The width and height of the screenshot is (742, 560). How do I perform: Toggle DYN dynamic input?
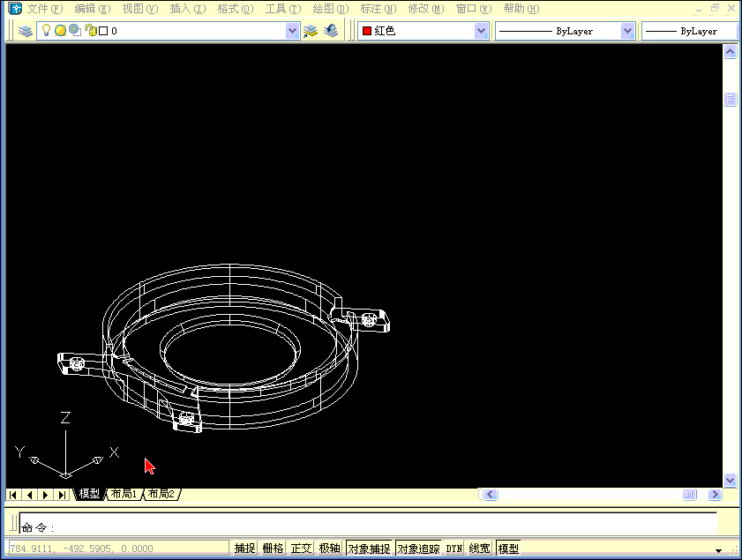[x=454, y=549]
